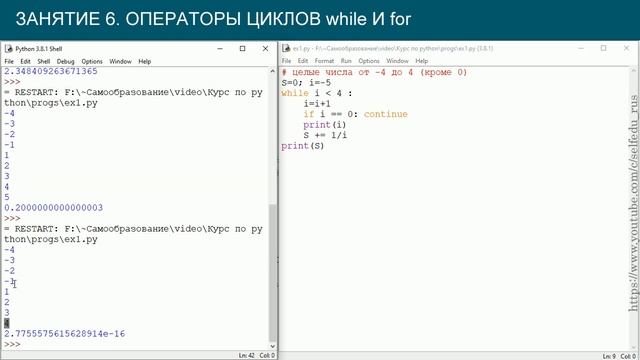Open Format menu in ex1.py editor
The image size is (640, 360).
coord(324,61)
